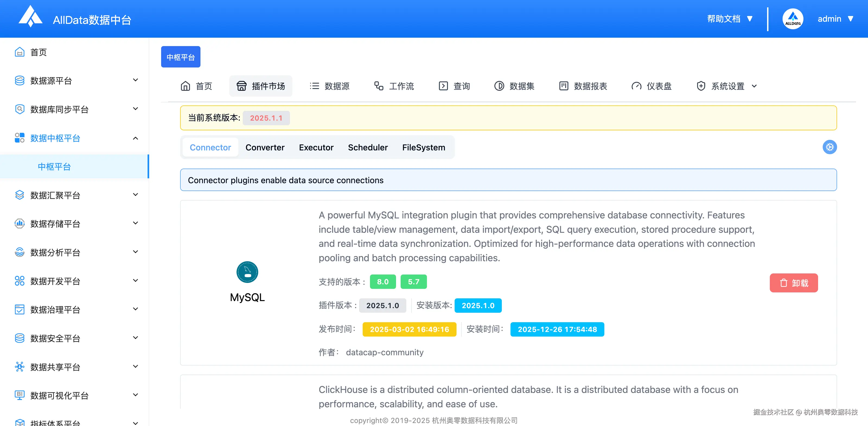Click sidebar 首页 home icon

(20, 52)
